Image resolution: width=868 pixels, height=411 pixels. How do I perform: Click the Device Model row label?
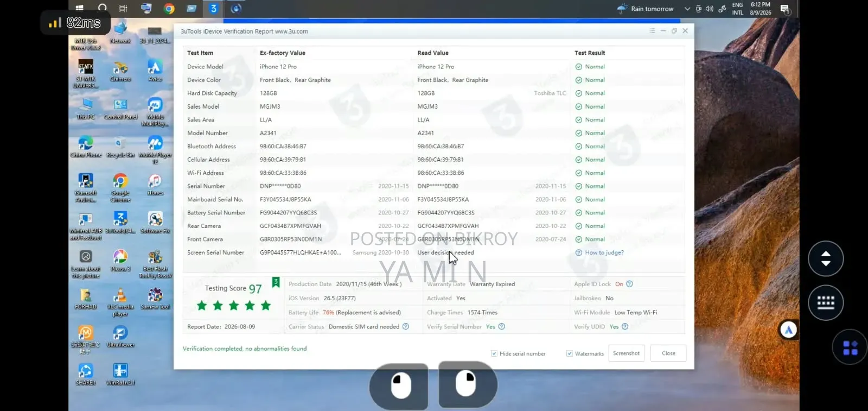click(x=205, y=67)
